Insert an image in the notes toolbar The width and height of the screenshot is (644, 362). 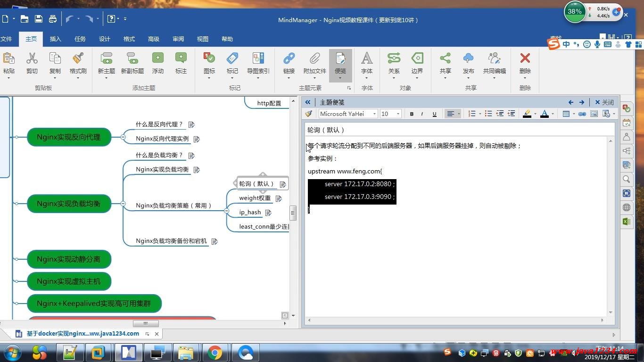tap(594, 114)
